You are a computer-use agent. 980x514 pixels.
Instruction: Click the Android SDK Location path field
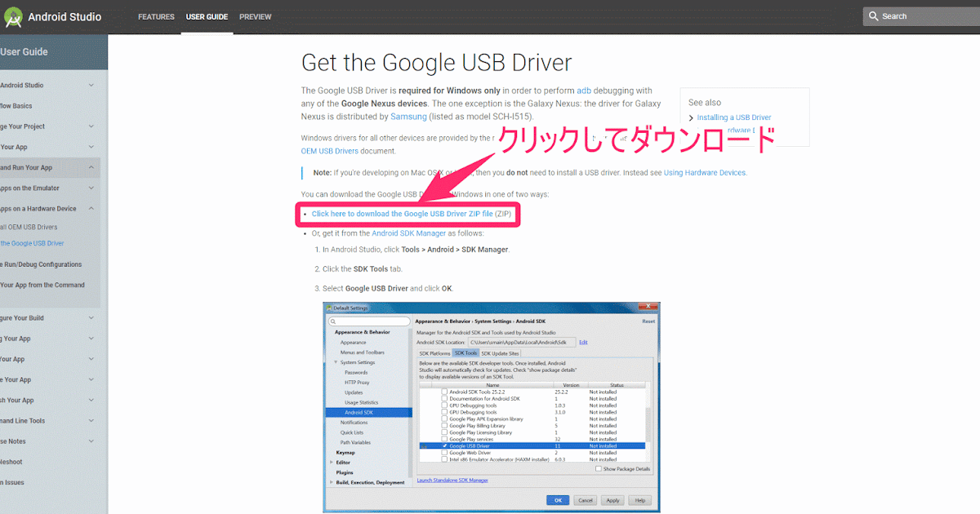pyautogui.click(x=522, y=342)
